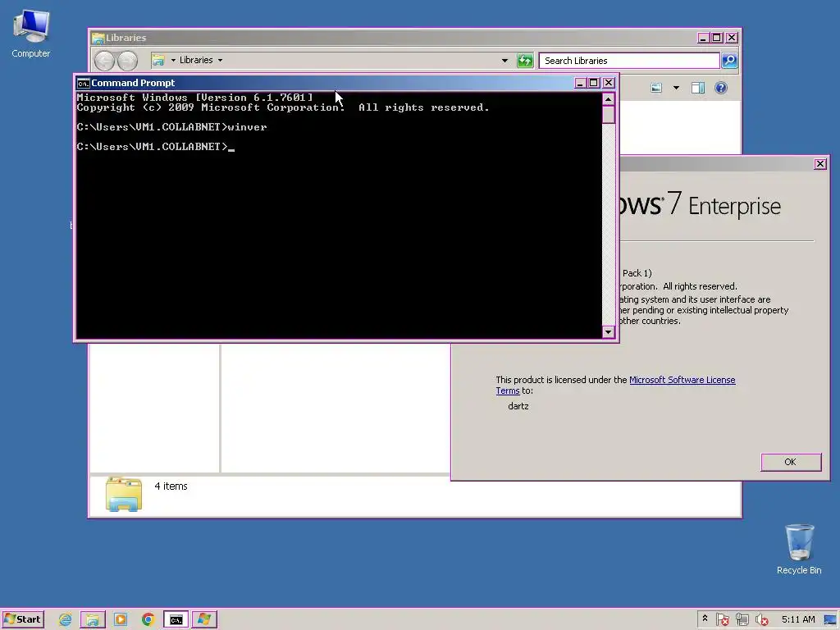Image resolution: width=840 pixels, height=630 pixels.
Task: Refresh the Libraries window
Action: pyautogui.click(x=525, y=61)
